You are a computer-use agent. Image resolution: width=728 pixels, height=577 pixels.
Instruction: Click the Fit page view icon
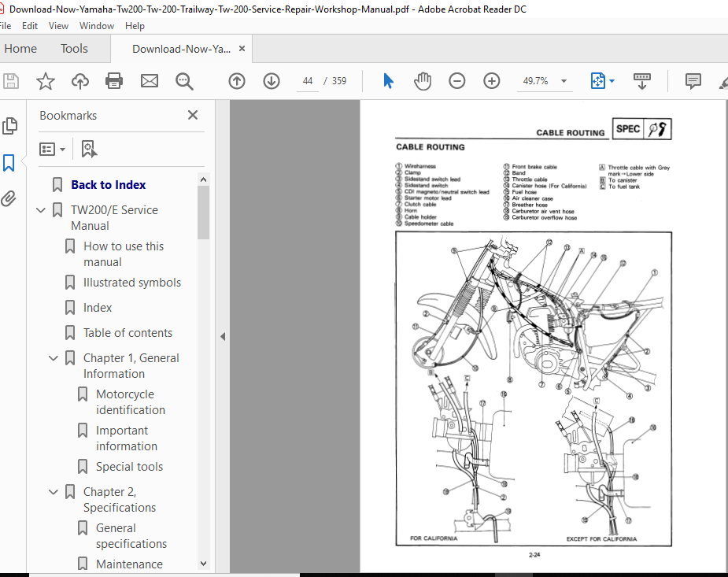click(x=598, y=81)
